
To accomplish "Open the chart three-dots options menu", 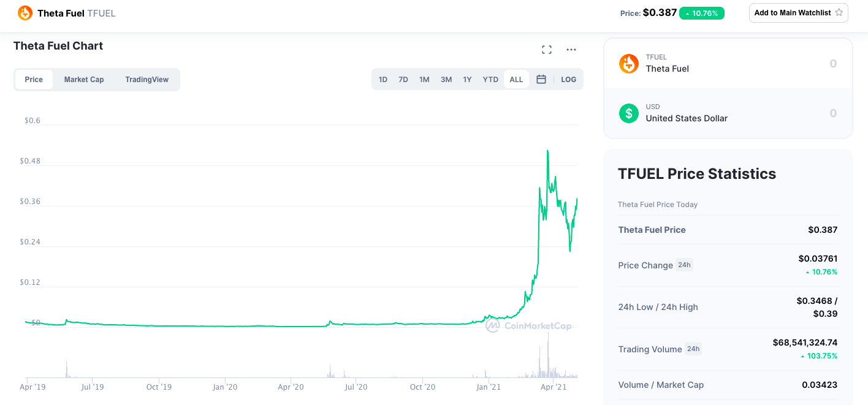I will click(571, 50).
